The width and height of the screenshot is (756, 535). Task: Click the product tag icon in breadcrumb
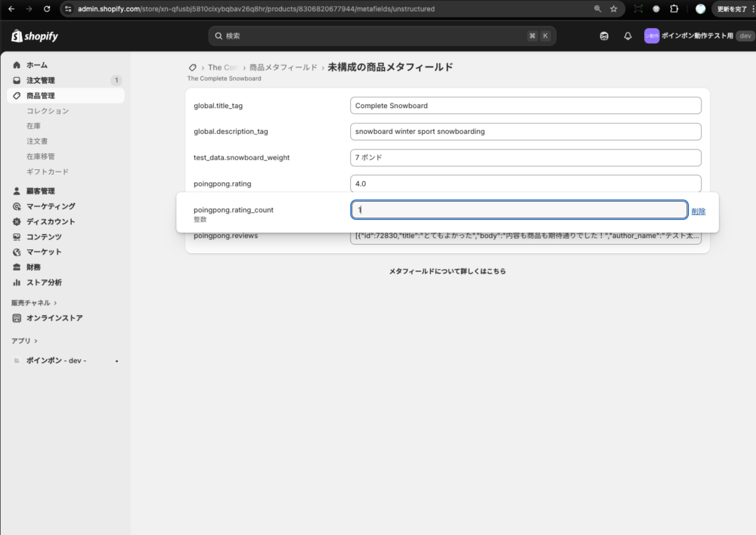(193, 67)
